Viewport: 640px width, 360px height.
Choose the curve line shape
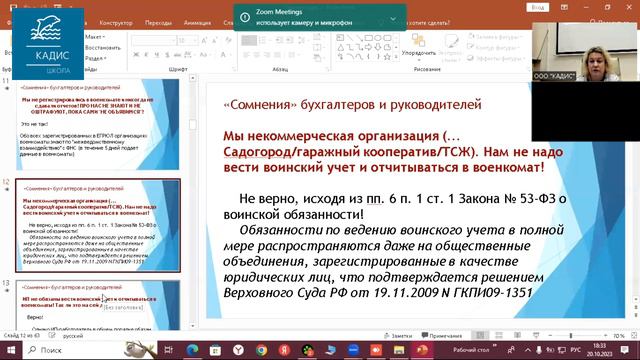pyautogui.click(x=359, y=56)
